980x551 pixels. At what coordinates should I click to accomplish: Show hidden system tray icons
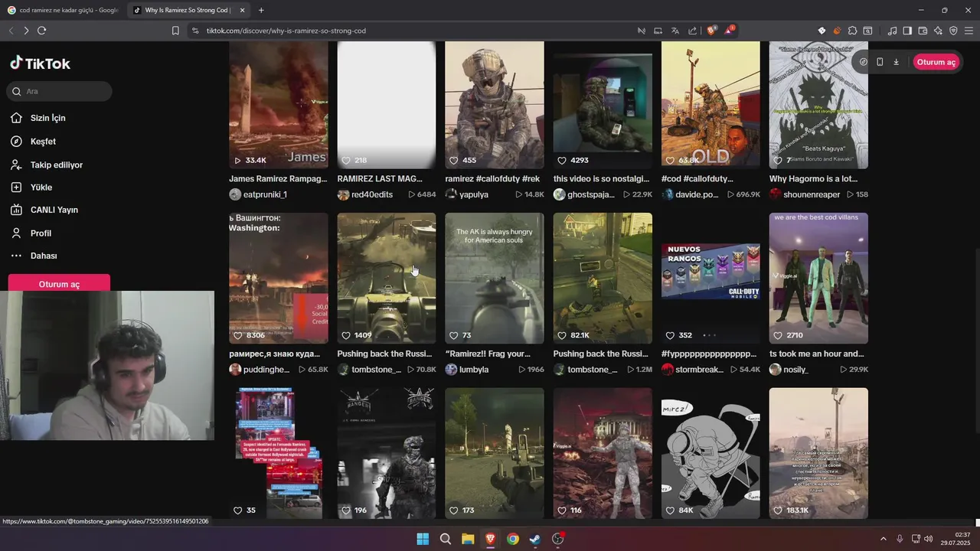883,539
